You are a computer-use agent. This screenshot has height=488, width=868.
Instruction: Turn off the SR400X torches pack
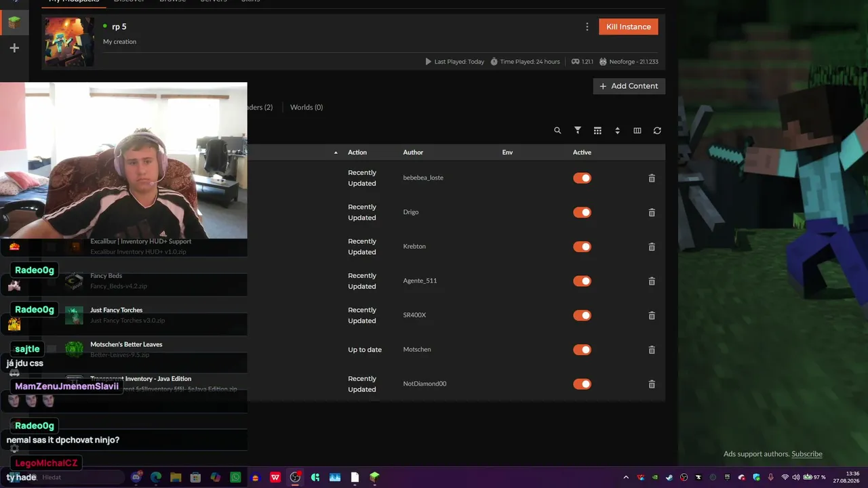point(582,315)
